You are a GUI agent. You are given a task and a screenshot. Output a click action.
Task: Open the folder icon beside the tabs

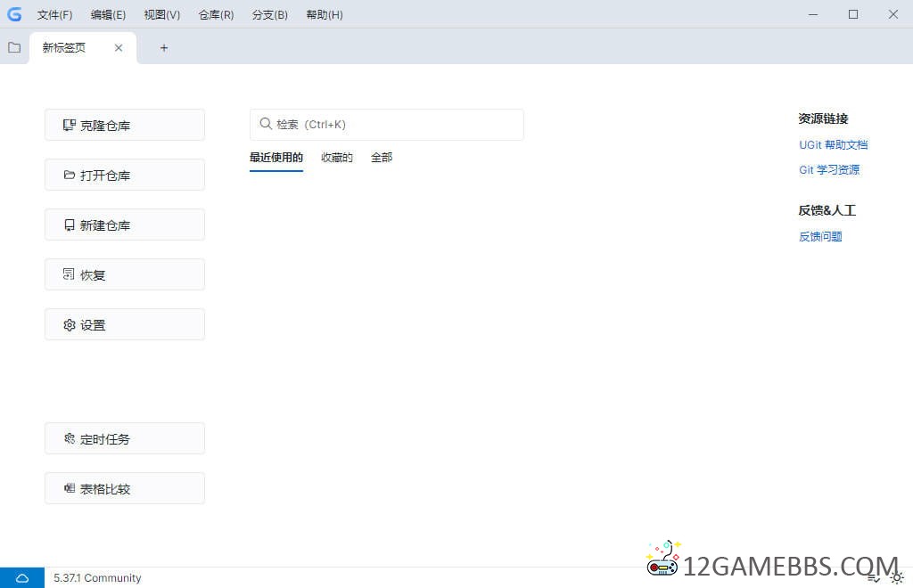tap(14, 48)
